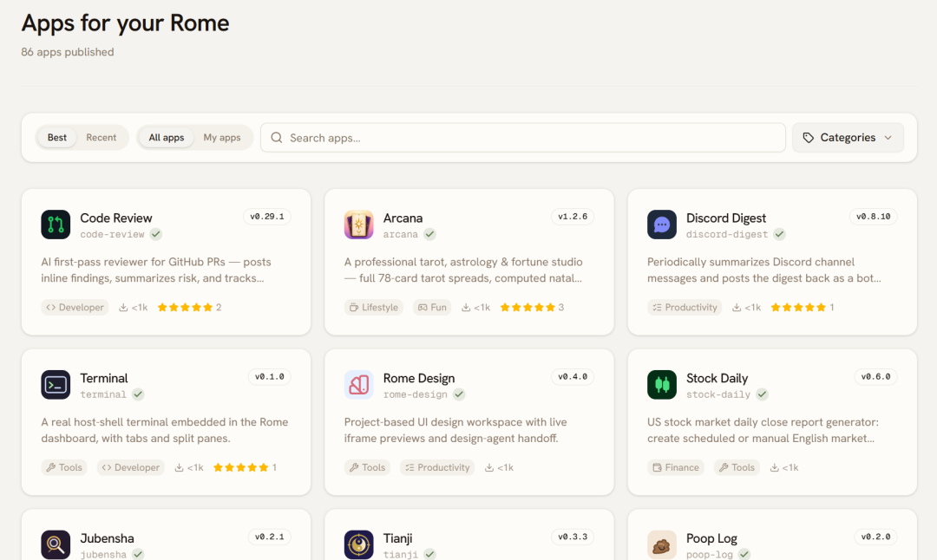Focus the Search apps field
937x560 pixels.
(523, 137)
